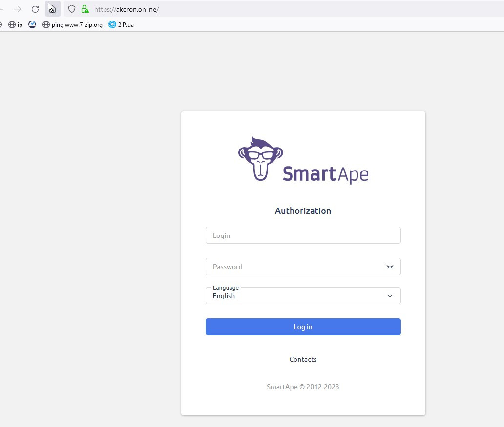Viewport: 504px width, 427px height.
Task: Click the toolbar button beside reload
Action: point(53,9)
